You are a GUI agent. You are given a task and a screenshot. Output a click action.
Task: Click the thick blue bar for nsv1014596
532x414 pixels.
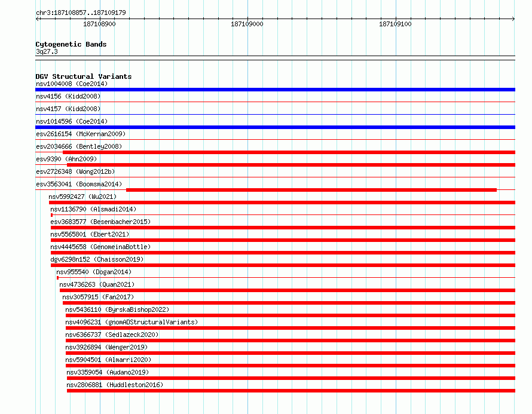tap(275, 127)
